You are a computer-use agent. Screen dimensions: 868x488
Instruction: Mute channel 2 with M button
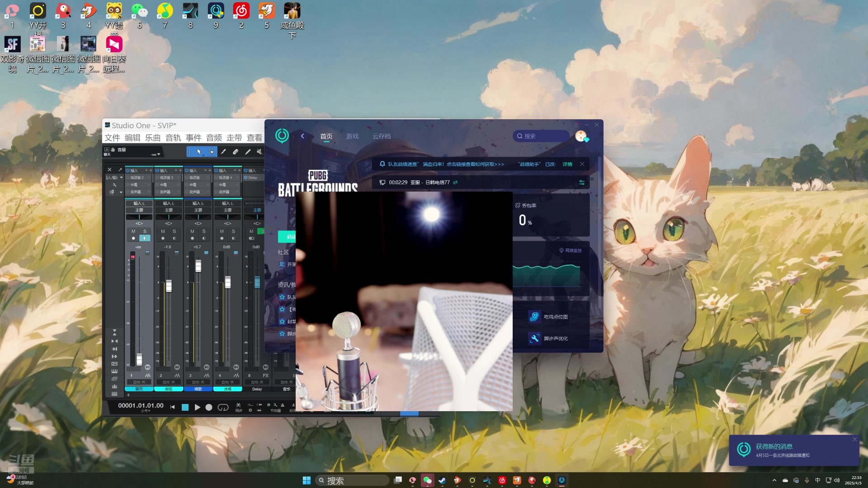pyautogui.click(x=163, y=231)
